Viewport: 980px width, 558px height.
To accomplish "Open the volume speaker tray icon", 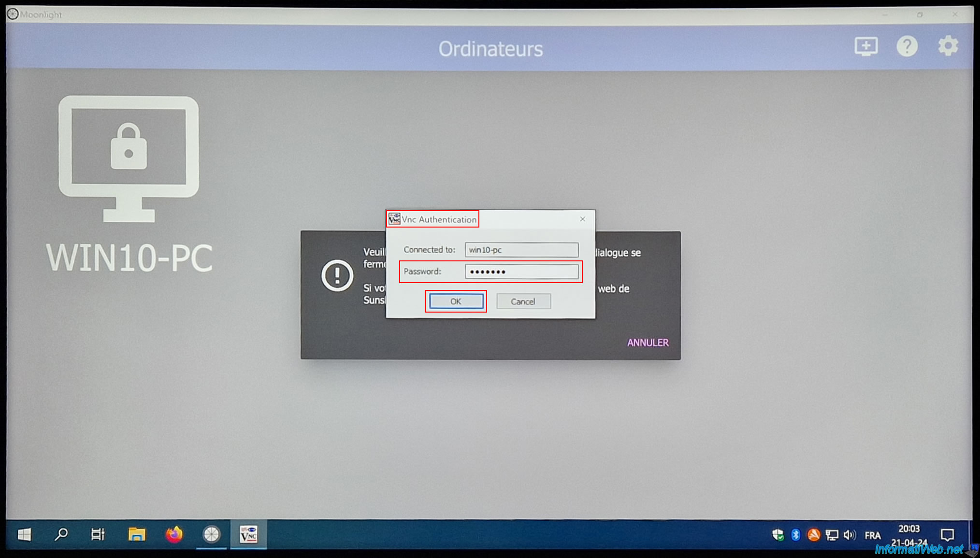I will click(849, 535).
